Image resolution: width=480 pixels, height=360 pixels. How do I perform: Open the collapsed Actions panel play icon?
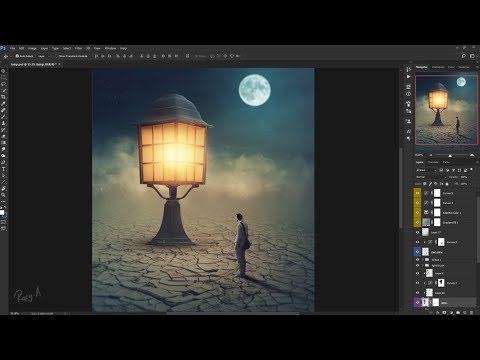pyautogui.click(x=409, y=77)
